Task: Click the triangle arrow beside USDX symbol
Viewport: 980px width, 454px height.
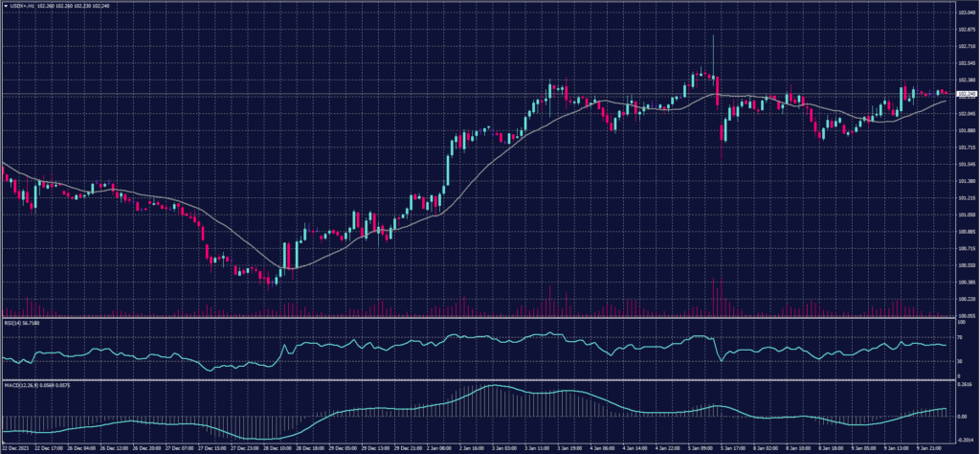Action: [5, 5]
